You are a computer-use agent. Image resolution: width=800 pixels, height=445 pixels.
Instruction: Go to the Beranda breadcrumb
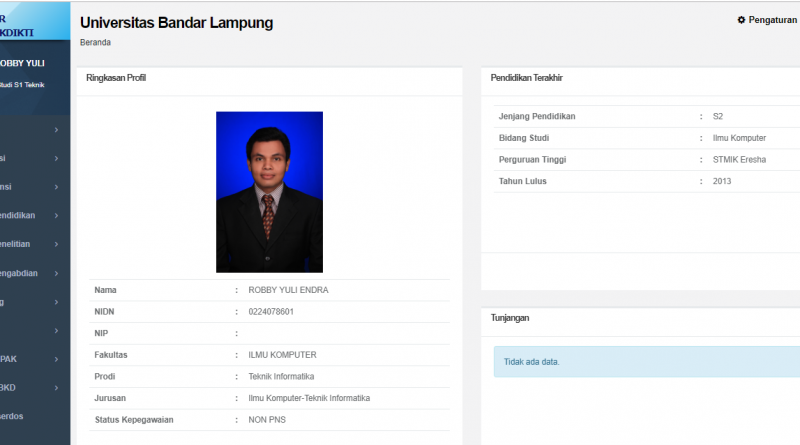(95, 42)
